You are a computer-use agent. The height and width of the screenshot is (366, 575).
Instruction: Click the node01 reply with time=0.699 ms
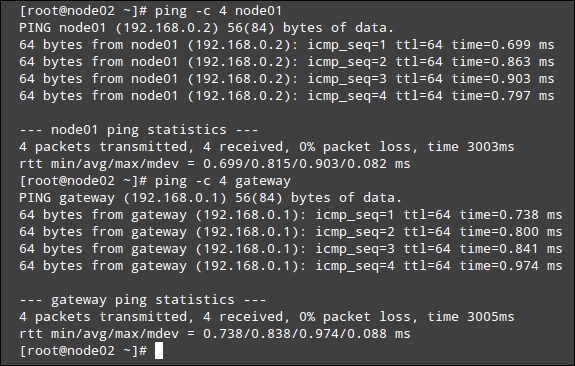pos(287,45)
